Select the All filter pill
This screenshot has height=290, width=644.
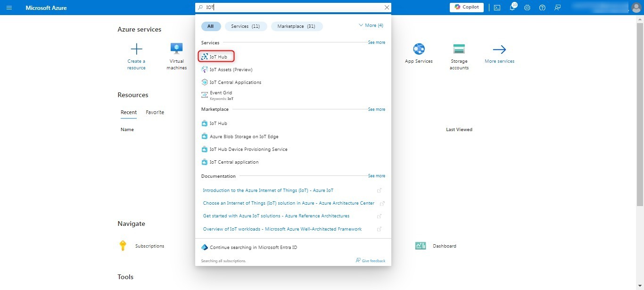click(211, 26)
